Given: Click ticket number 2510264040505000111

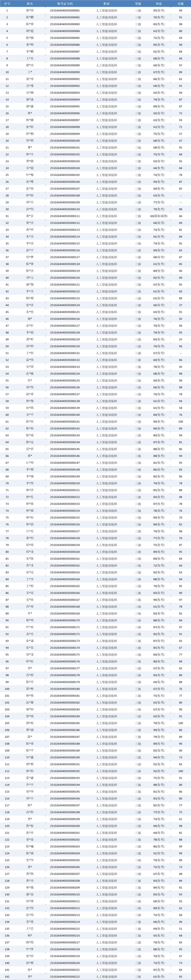Looking at the screenshot, I should (x=65, y=216).
